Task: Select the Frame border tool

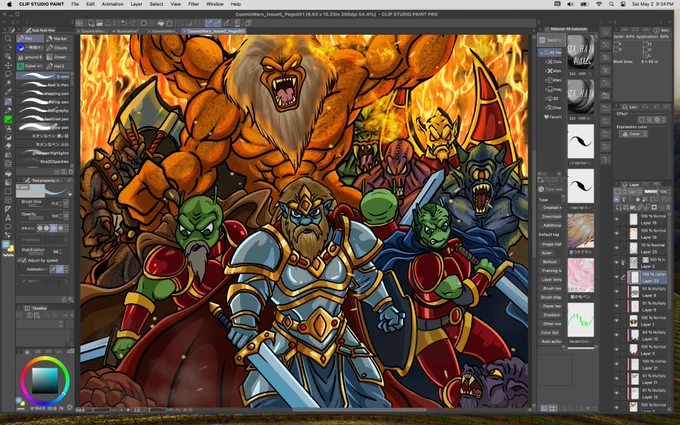Action: (8, 200)
